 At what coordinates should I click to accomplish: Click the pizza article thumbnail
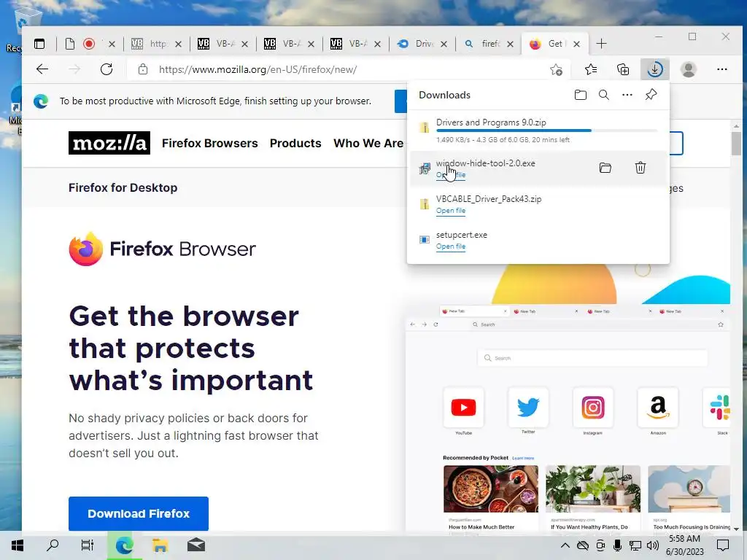[491, 489]
